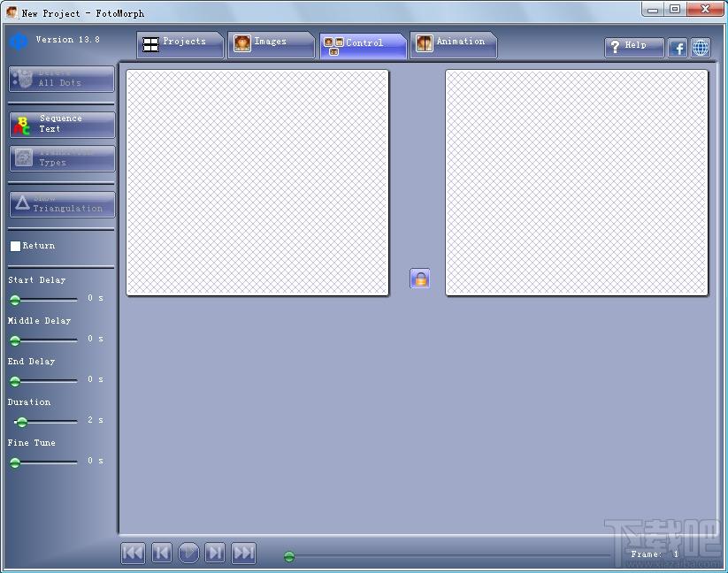Open Sequence Text button

click(62, 125)
